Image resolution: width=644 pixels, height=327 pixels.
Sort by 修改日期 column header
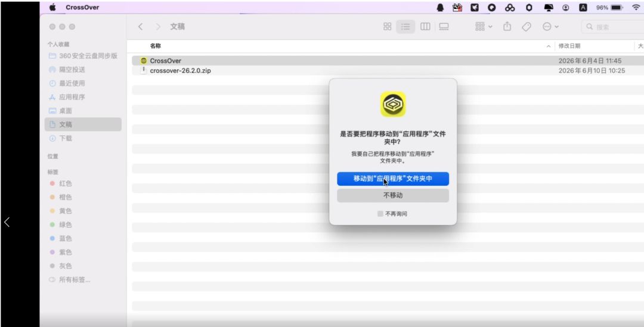569,46
